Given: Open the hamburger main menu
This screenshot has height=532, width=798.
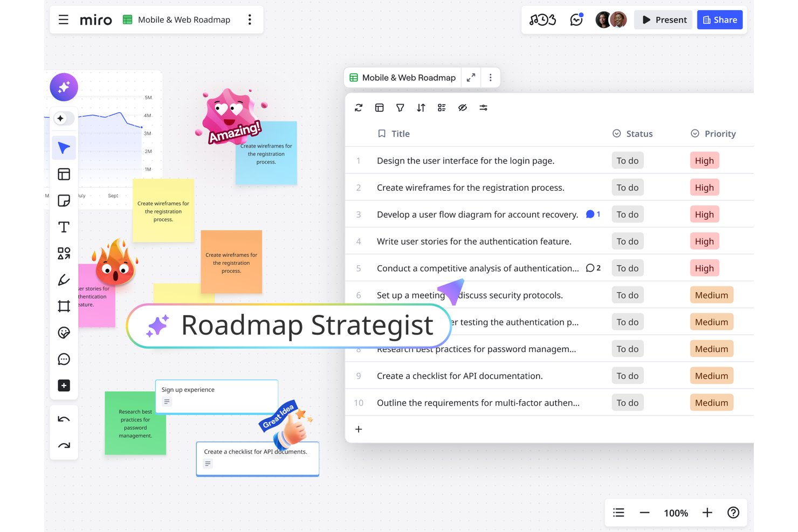Looking at the screenshot, I should pos(64,20).
